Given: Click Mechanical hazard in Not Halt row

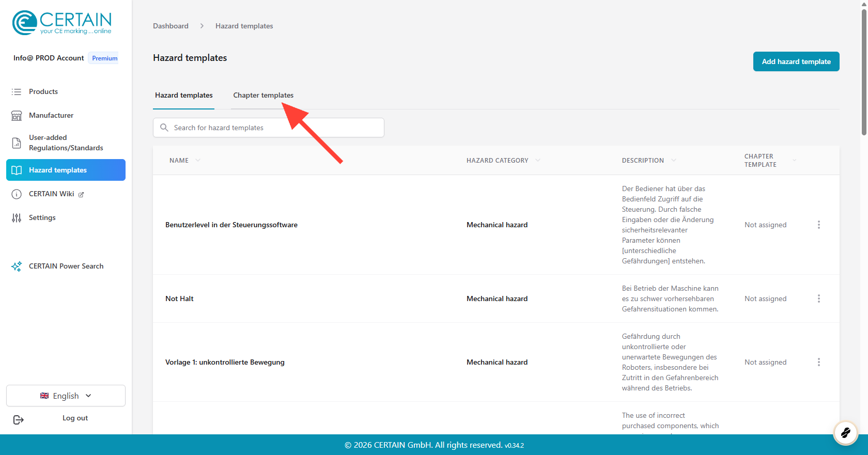Looking at the screenshot, I should click(497, 299).
